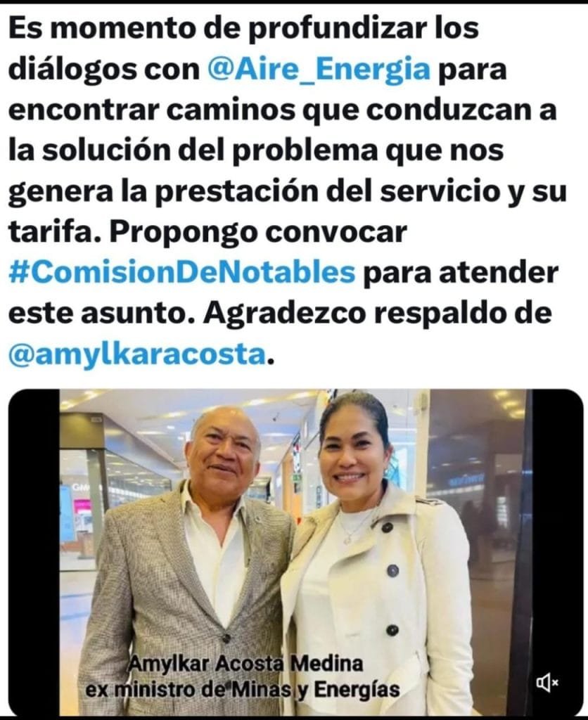Open the @amylkaracosta profile mention

pyautogui.click(x=137, y=354)
